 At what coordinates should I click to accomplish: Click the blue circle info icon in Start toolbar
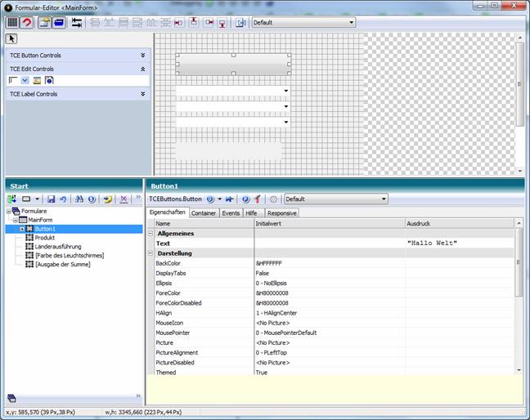(92, 199)
